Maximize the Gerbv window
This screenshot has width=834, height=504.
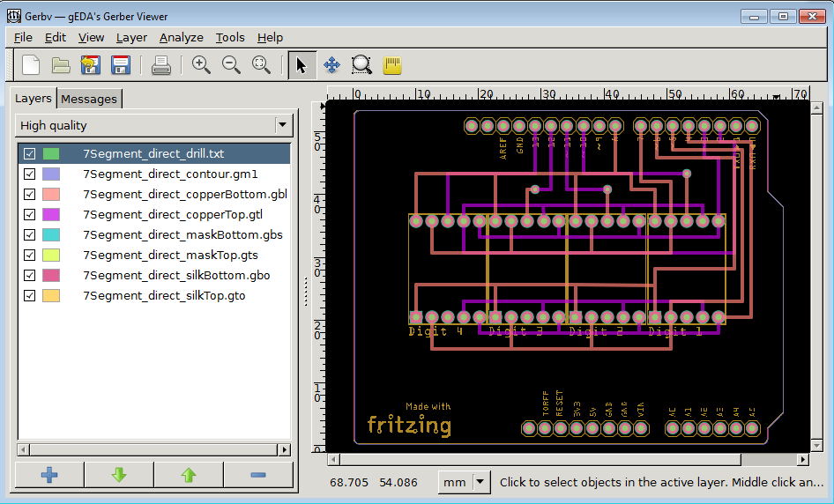pyautogui.click(x=783, y=17)
